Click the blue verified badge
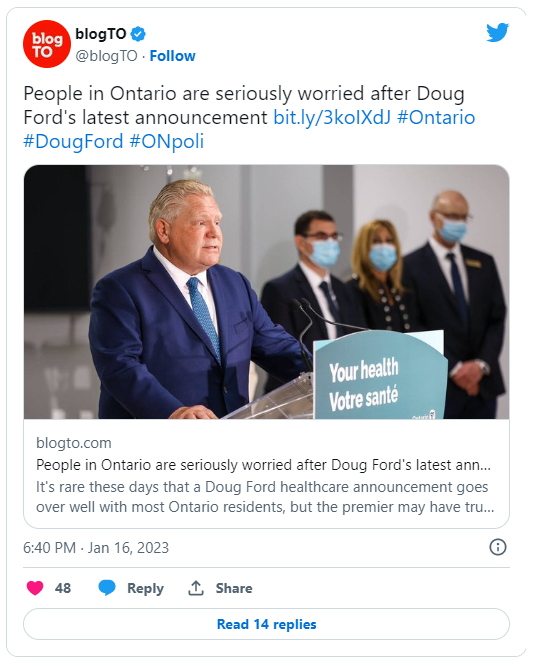The width and height of the screenshot is (543, 666). (138, 34)
